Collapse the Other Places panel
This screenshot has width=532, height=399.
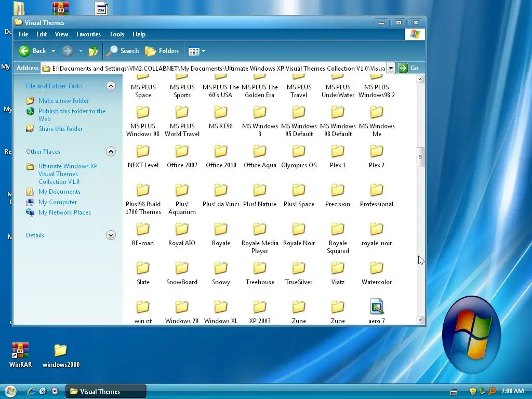coord(111,151)
